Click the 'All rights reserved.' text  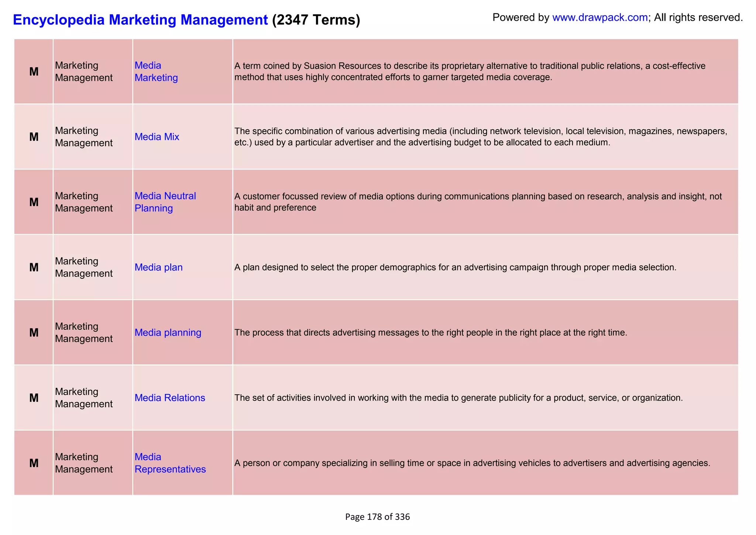(698, 17)
